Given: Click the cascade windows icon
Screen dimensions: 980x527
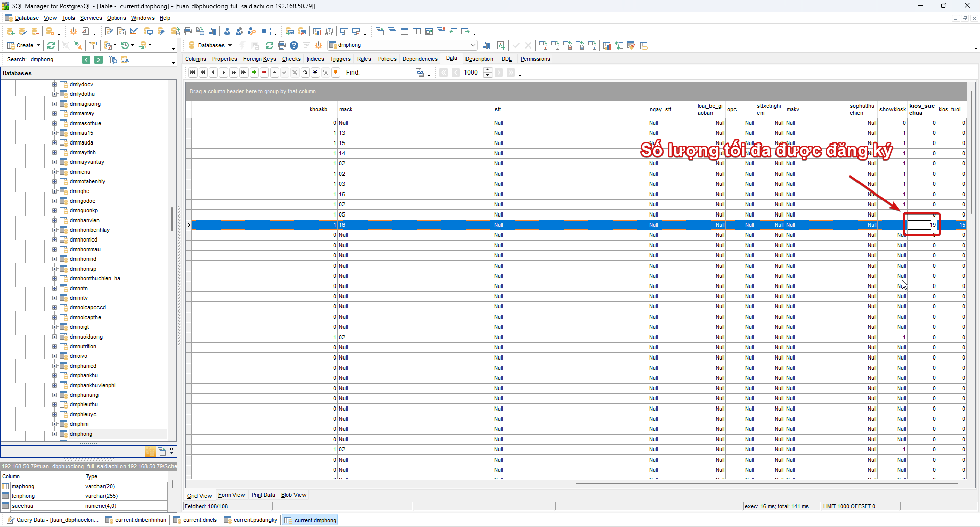Looking at the screenshot, I should (x=392, y=32).
